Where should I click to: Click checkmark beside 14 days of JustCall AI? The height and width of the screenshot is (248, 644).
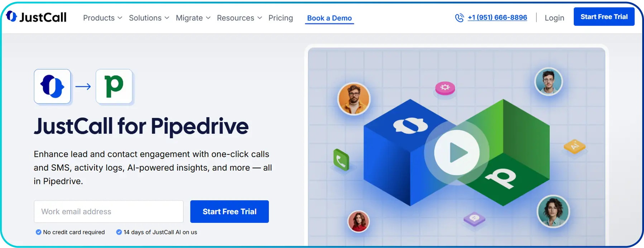(119, 232)
